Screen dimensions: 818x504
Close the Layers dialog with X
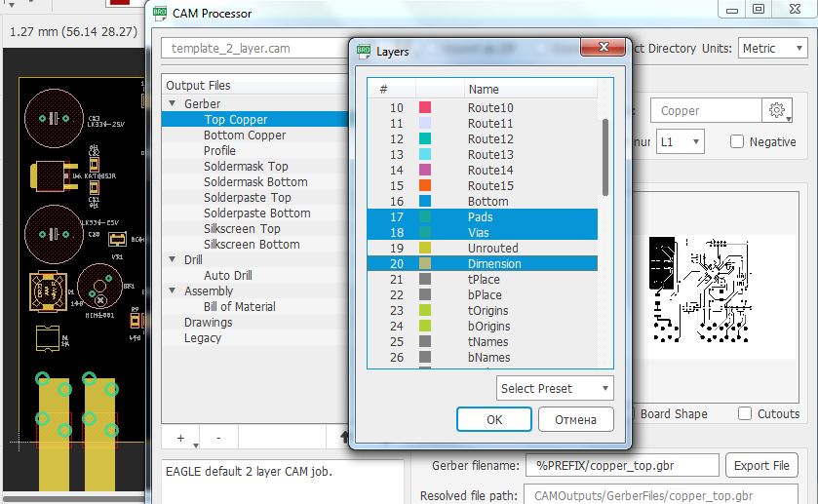(605, 47)
